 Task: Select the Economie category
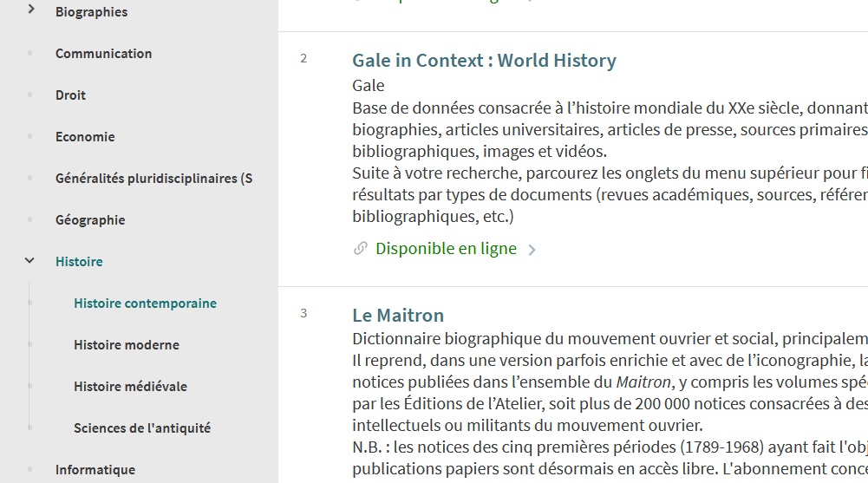coord(85,137)
